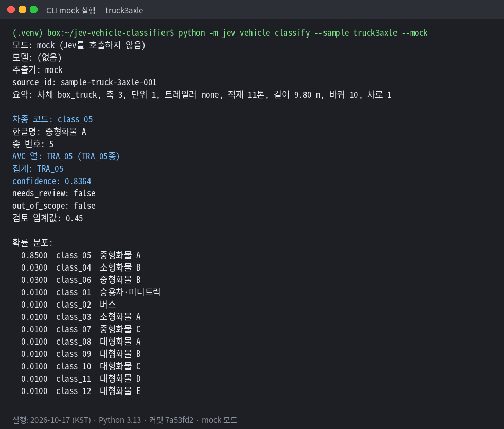Click the class_09 대형화물 B row
The image size is (504, 429).
coord(81,354)
